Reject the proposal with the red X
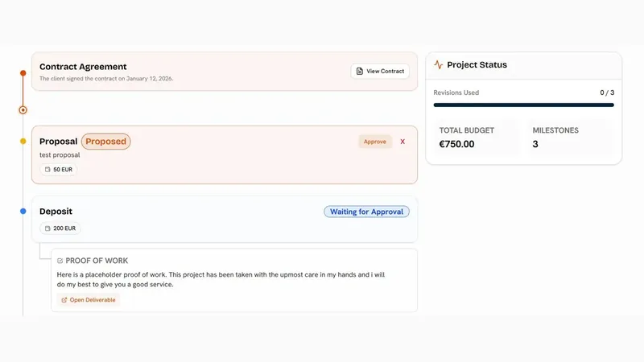 (402, 142)
